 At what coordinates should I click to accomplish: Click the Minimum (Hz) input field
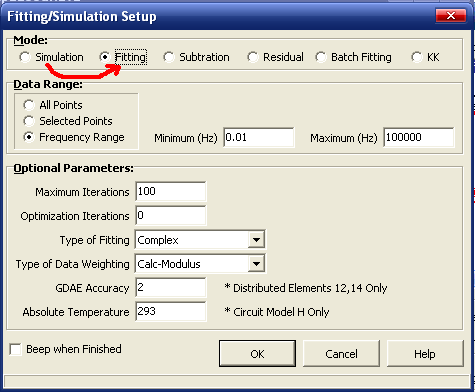[x=259, y=137]
